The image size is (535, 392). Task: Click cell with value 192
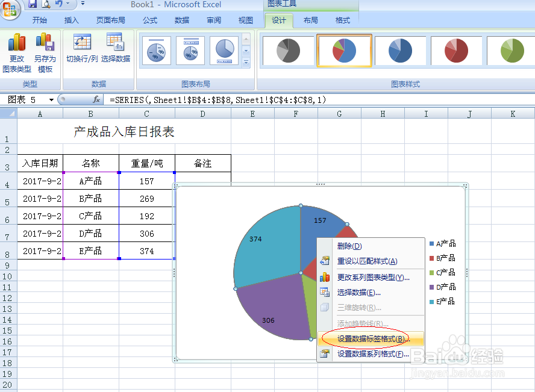147,216
